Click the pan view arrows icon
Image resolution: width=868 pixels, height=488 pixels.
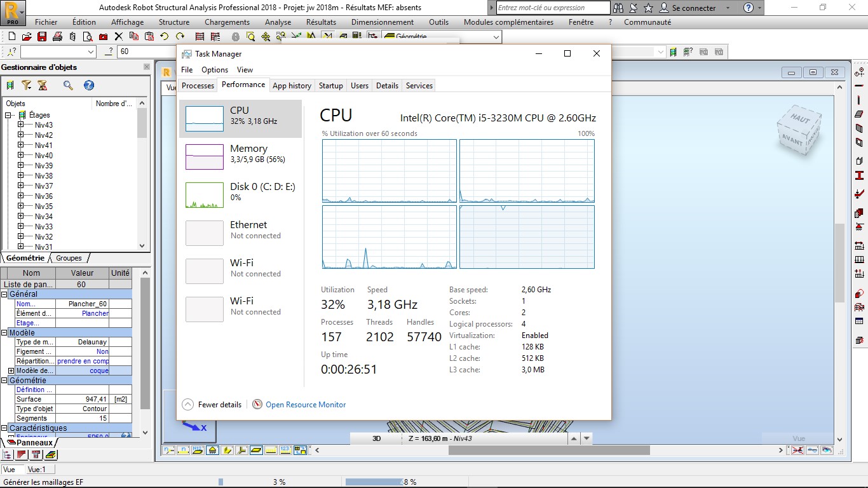[x=266, y=37]
